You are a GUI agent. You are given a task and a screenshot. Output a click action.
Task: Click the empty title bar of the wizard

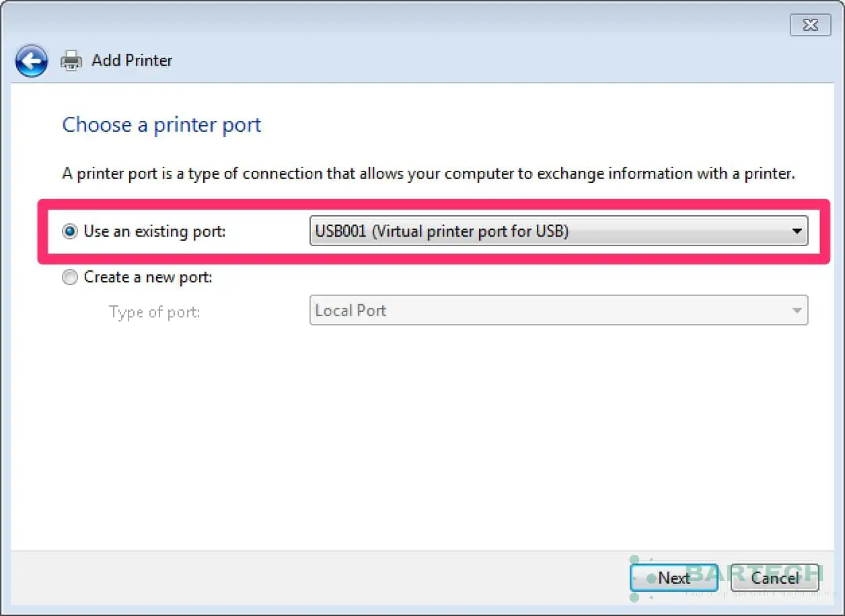(x=404, y=26)
